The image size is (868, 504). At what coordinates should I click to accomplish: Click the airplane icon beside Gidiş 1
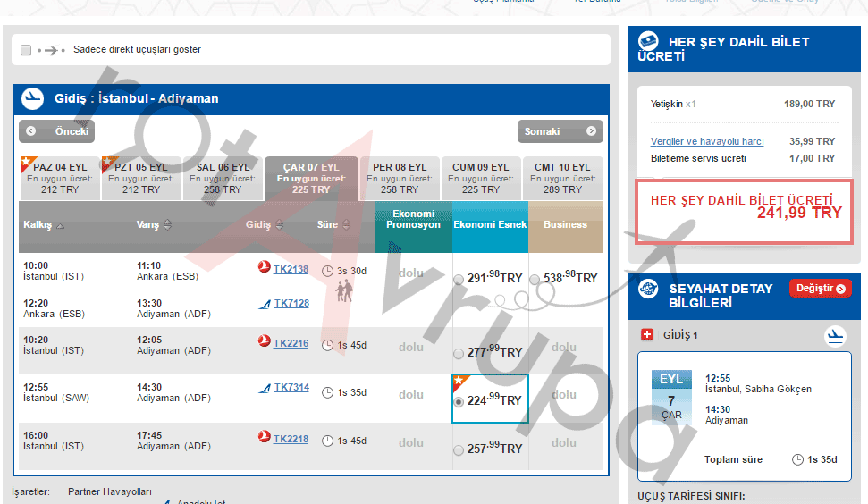[835, 336]
